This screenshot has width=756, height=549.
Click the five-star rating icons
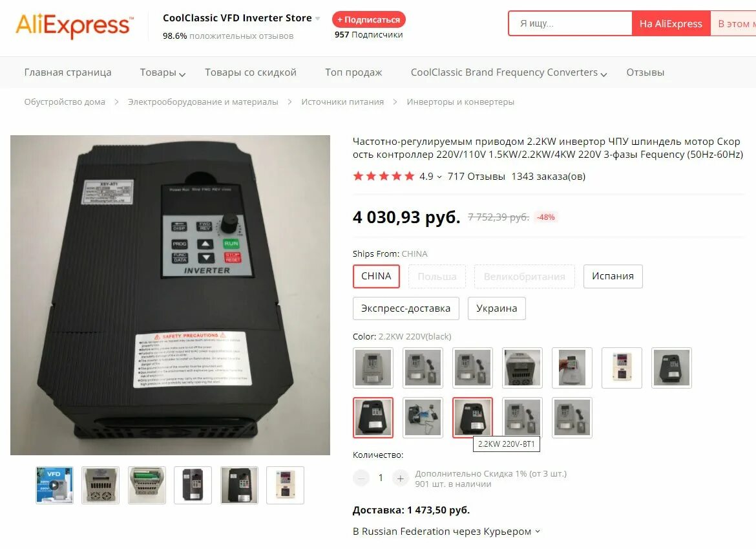pos(384,176)
